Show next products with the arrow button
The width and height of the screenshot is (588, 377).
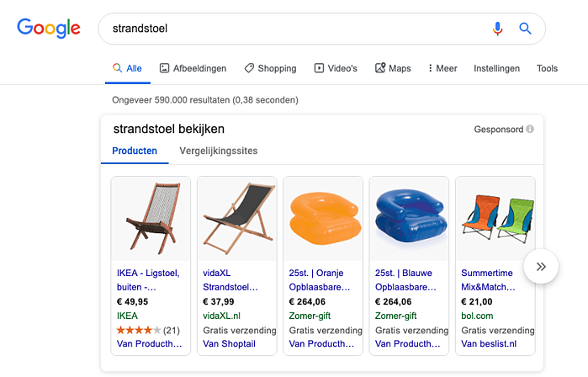(541, 266)
